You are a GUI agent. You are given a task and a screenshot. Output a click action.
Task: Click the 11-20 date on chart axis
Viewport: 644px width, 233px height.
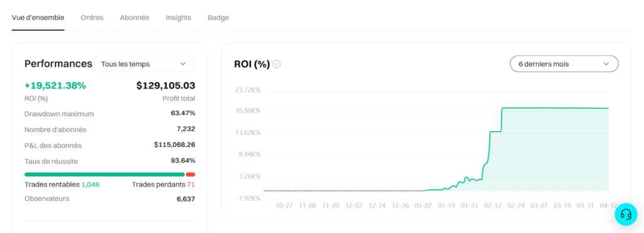click(331, 206)
